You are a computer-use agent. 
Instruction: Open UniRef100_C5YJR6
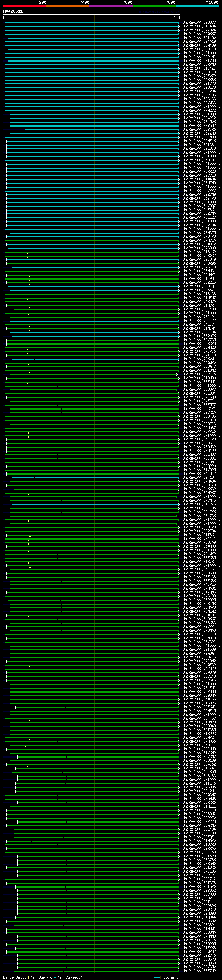[x=199, y=129]
